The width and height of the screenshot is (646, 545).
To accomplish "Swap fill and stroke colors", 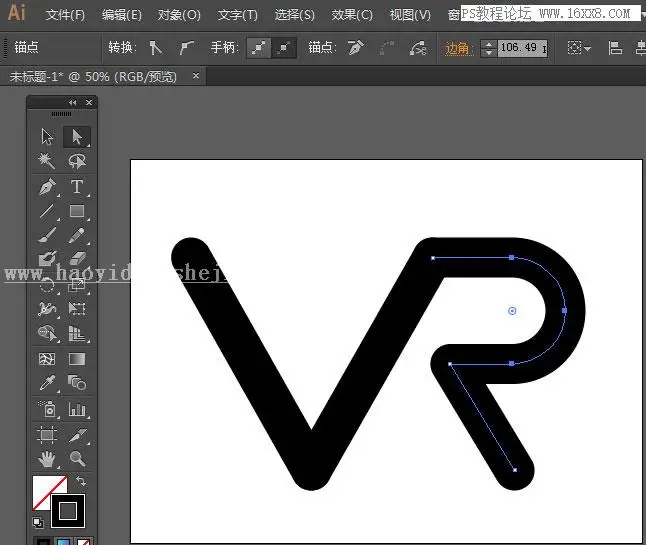I will coord(81,481).
